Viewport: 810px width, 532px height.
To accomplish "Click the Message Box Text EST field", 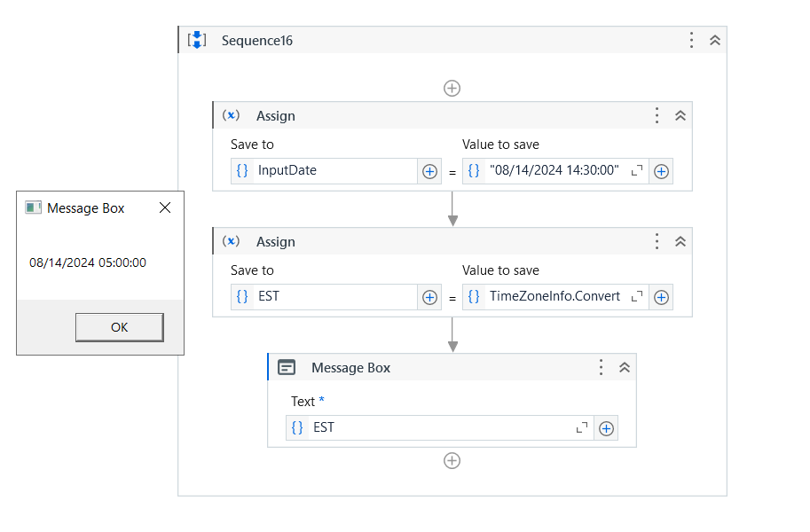I will coord(440,427).
